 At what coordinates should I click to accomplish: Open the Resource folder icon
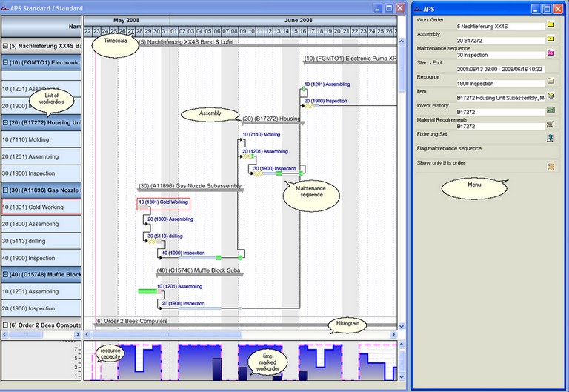point(550,81)
